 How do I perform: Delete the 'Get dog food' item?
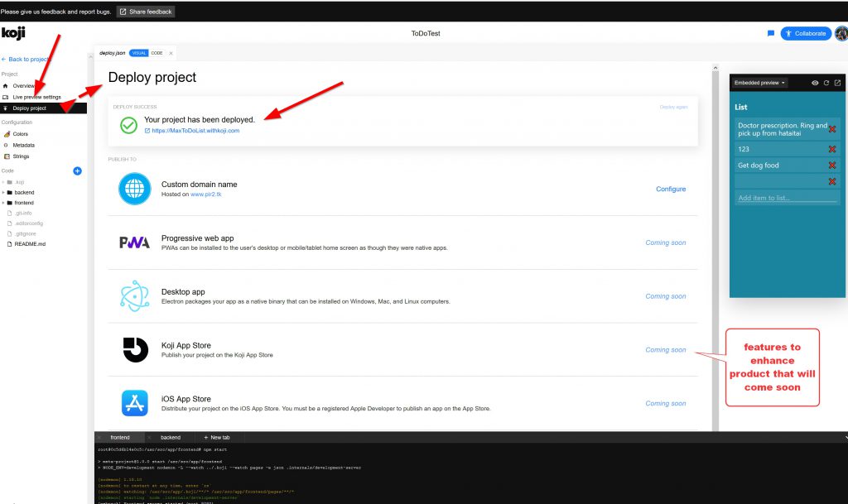[832, 166]
